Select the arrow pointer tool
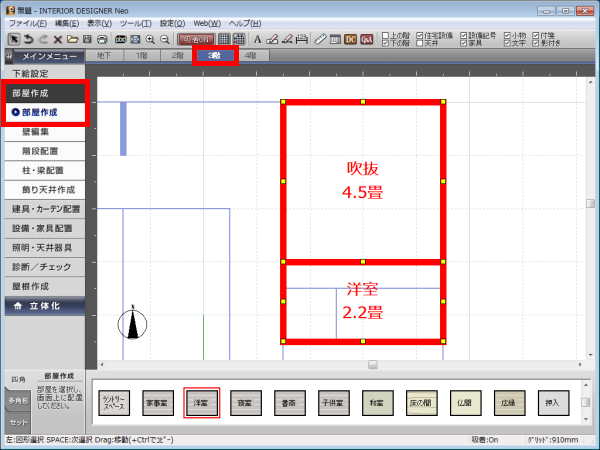Viewport: 600px width, 450px height. point(13,39)
